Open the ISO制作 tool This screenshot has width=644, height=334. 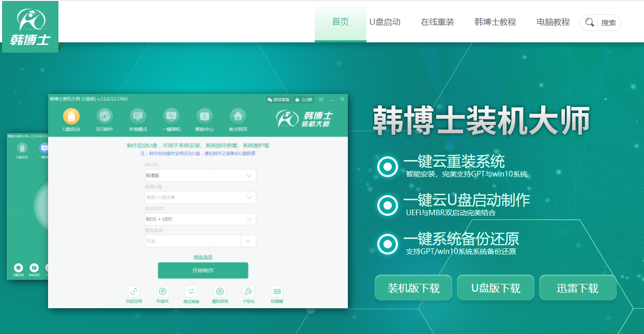[104, 119]
